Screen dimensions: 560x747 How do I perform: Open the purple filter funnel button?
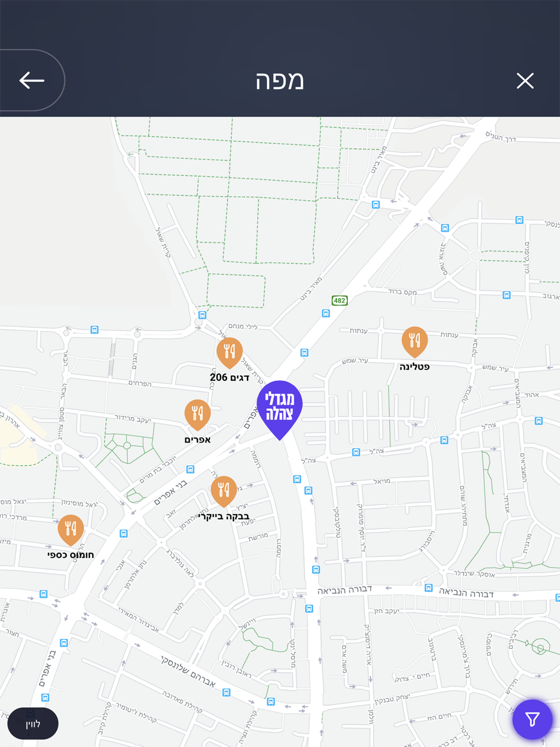pyautogui.click(x=533, y=719)
